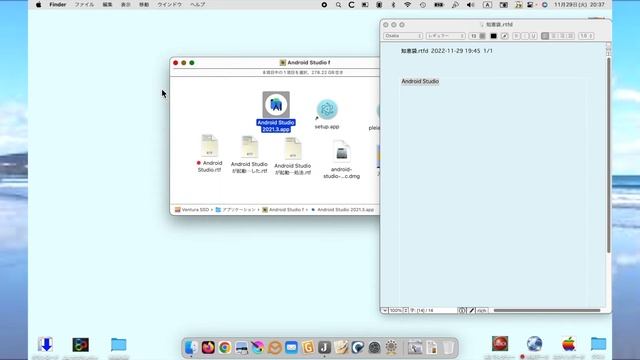Click Android Studio f in the Finder path bar
This screenshot has height=360, width=640.
click(x=283, y=210)
